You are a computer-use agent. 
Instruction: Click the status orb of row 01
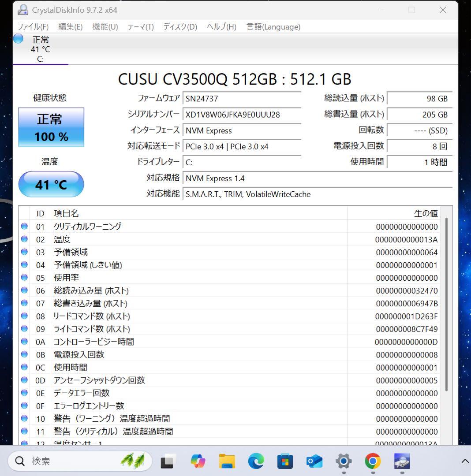24,226
